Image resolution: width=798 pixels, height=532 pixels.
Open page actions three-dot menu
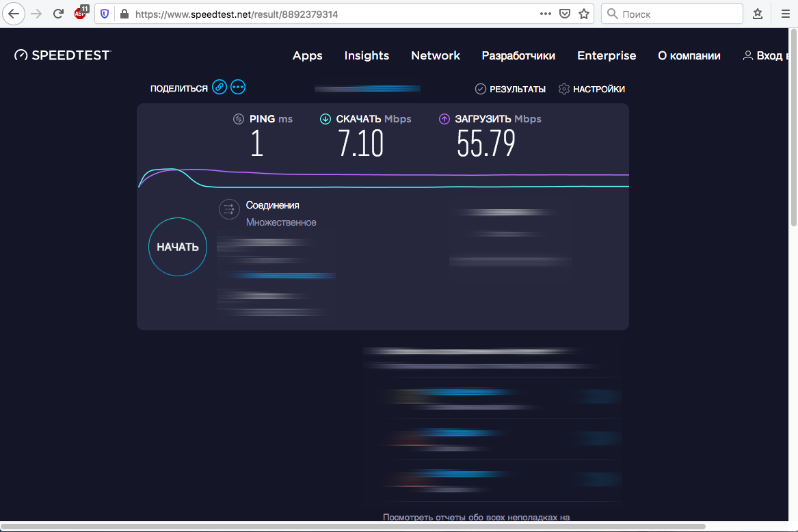[x=545, y=14]
